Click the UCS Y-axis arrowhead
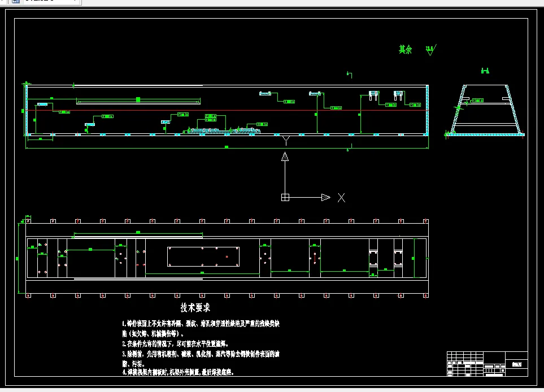Viewport: 544px width, 392px height. click(285, 157)
